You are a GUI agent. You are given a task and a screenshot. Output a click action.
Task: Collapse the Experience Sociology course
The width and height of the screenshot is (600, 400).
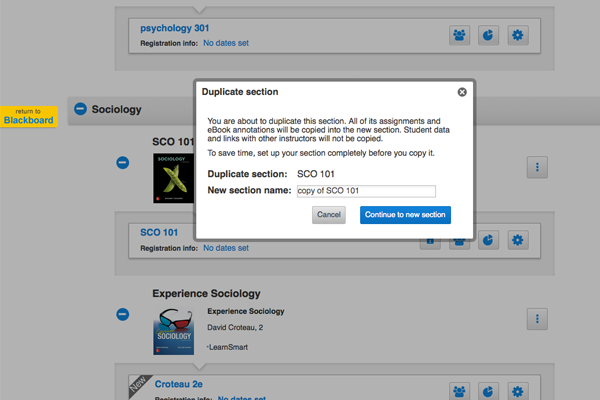(122, 314)
